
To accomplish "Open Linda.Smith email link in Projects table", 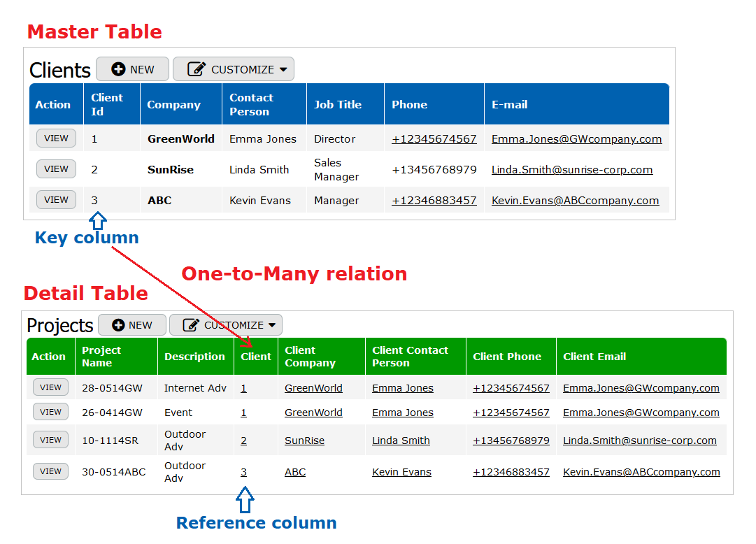I will coord(640,441).
